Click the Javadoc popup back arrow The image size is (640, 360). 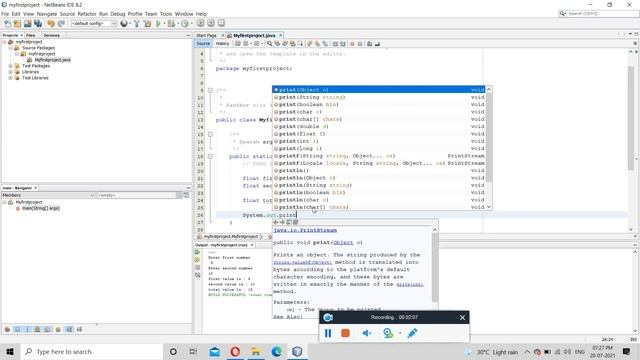[276, 222]
